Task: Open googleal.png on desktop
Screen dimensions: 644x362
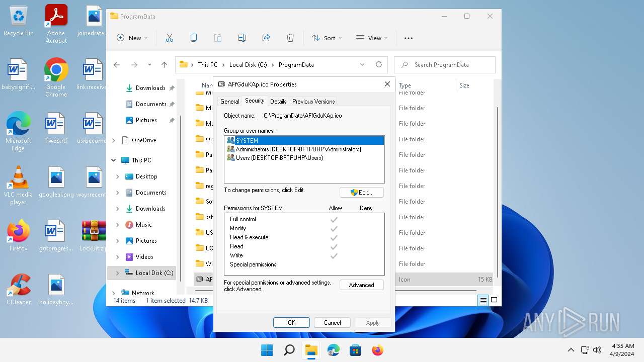Action: click(x=56, y=182)
